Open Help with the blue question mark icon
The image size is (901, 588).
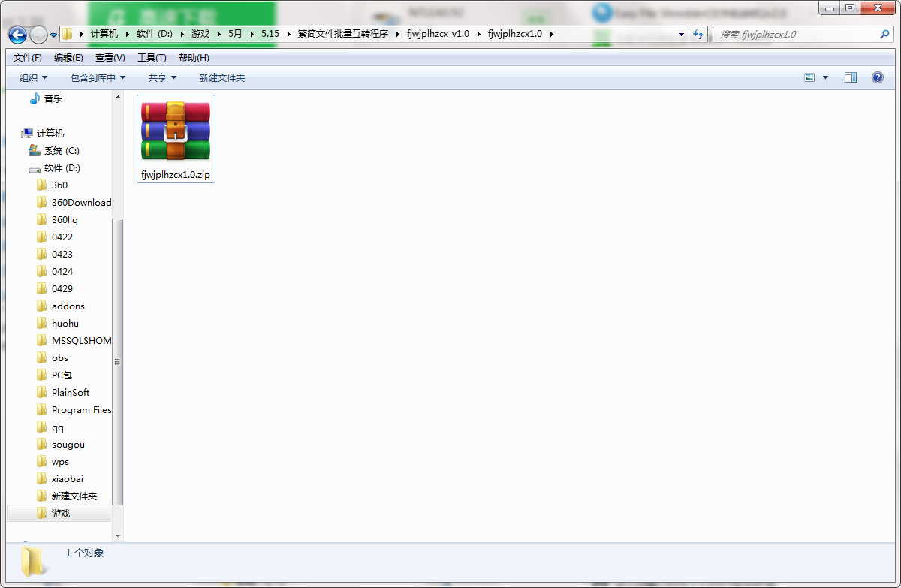point(877,77)
